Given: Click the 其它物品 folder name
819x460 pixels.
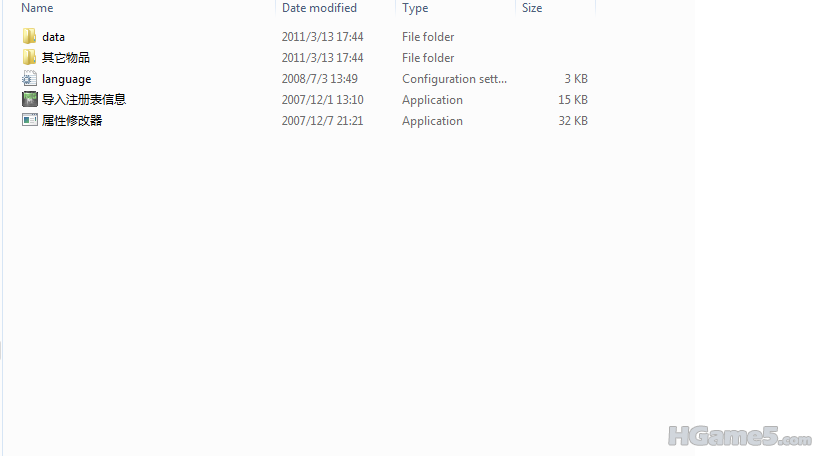Looking at the screenshot, I should point(66,58).
